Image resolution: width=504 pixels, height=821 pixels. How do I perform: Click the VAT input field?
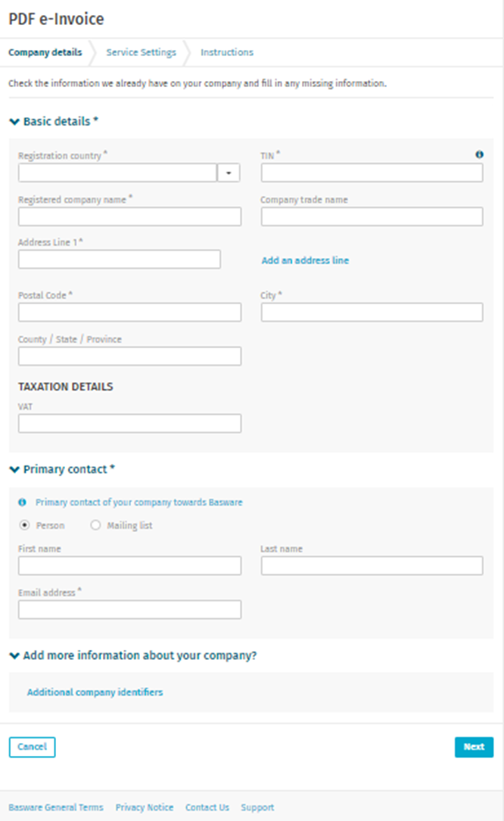pyautogui.click(x=129, y=423)
